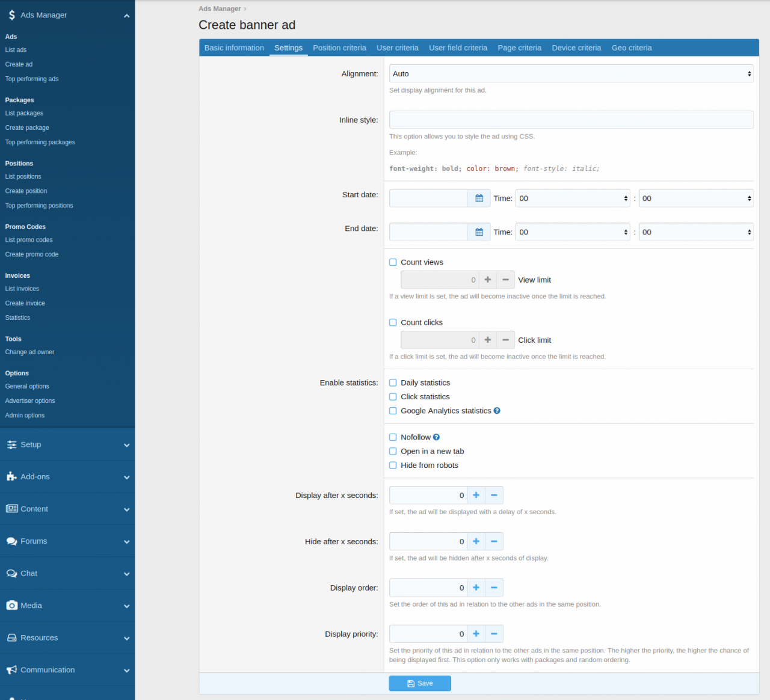Click the Google Analytics statistics help icon
This screenshot has width=770, height=700.
coord(496,410)
